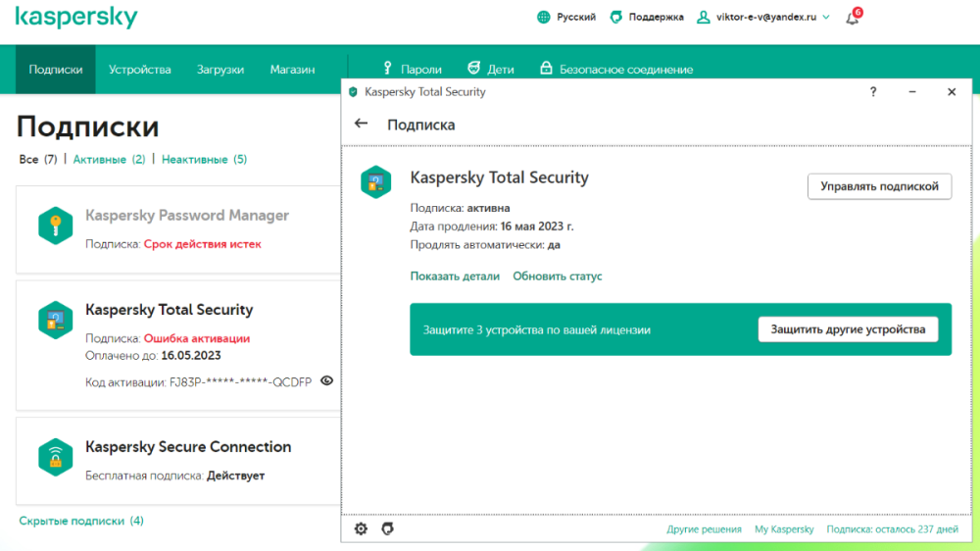Click Защитить другие устройства button
The height and width of the screenshot is (551, 980).
point(848,329)
